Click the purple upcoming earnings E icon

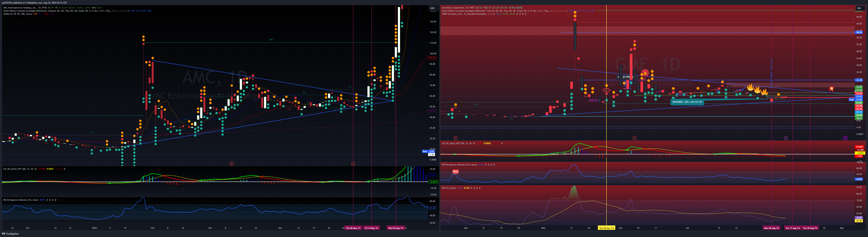coord(845,138)
